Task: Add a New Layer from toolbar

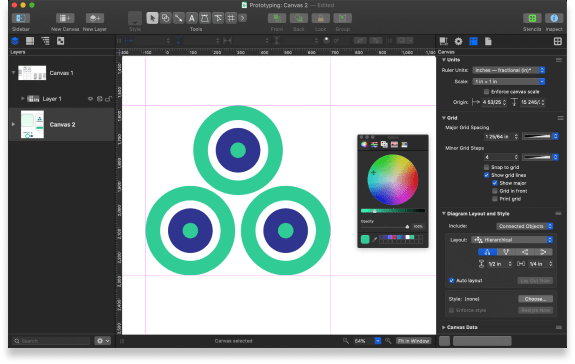Action: 95,18
